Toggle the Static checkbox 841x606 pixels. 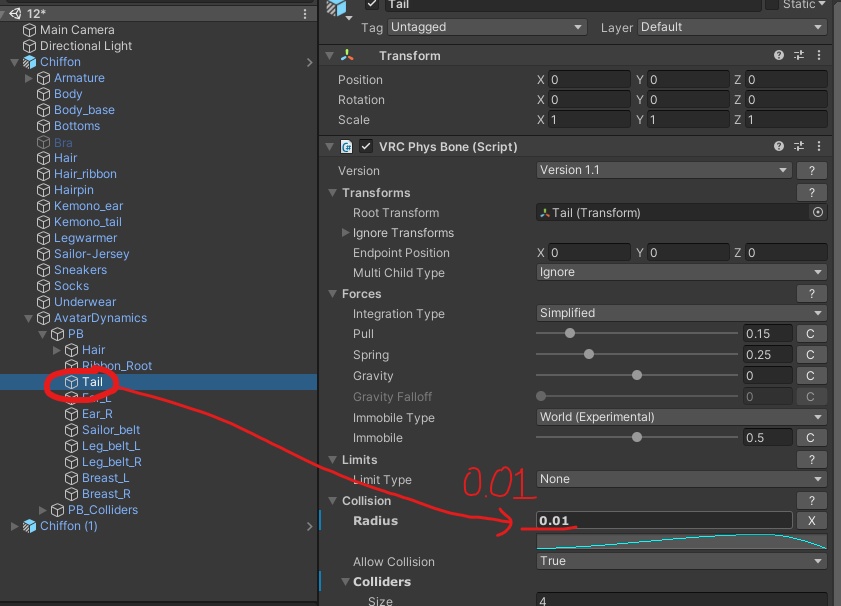[x=772, y=4]
